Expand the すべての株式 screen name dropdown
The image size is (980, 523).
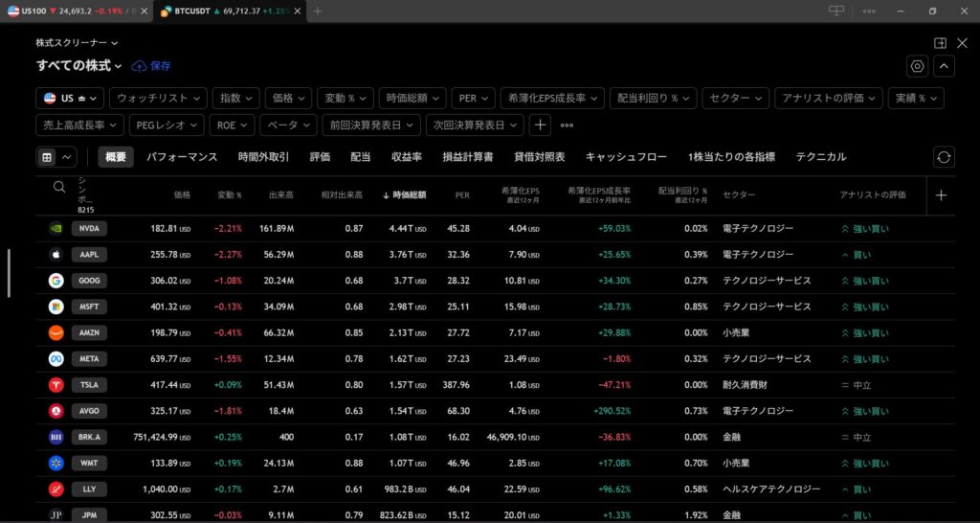pyautogui.click(x=79, y=66)
